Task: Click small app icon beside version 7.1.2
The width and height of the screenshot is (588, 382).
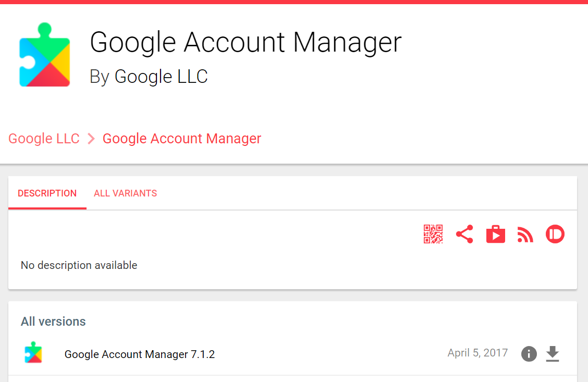Action: pyautogui.click(x=33, y=352)
